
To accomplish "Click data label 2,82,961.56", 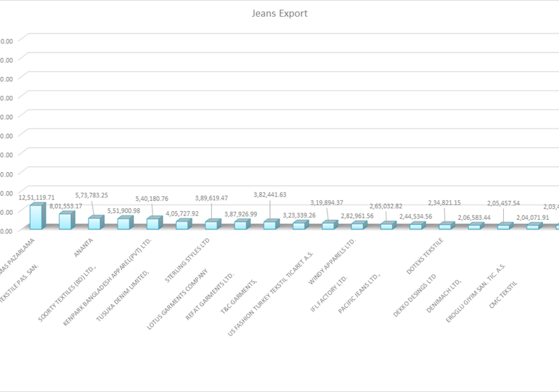I will tap(357, 216).
